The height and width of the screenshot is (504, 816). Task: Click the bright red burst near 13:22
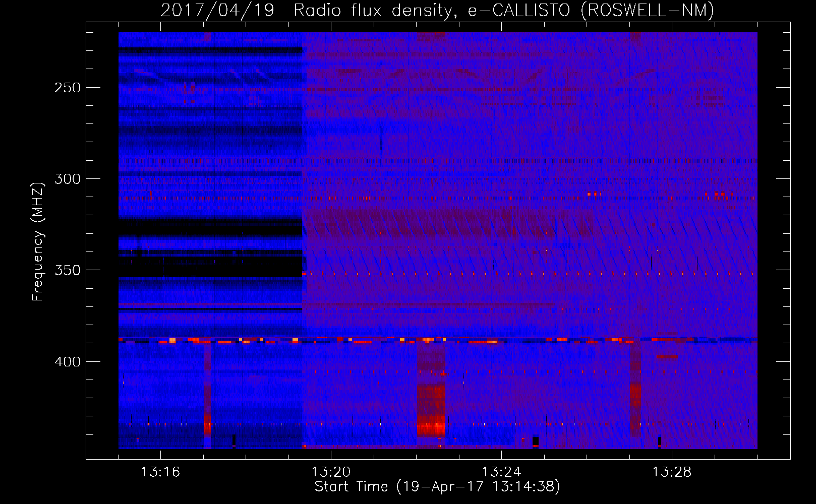coord(431,411)
